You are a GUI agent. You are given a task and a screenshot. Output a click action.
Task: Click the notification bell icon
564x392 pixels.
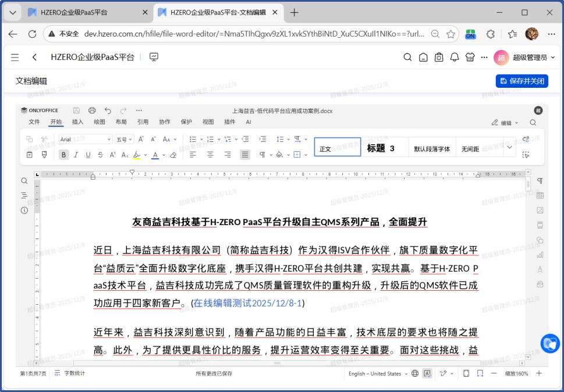pos(455,57)
